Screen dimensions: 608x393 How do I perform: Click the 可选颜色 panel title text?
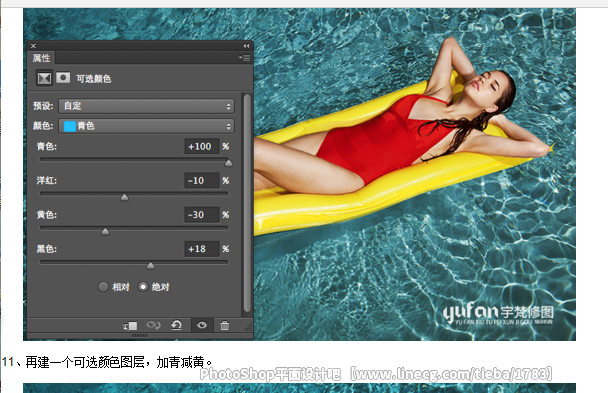[x=93, y=79]
